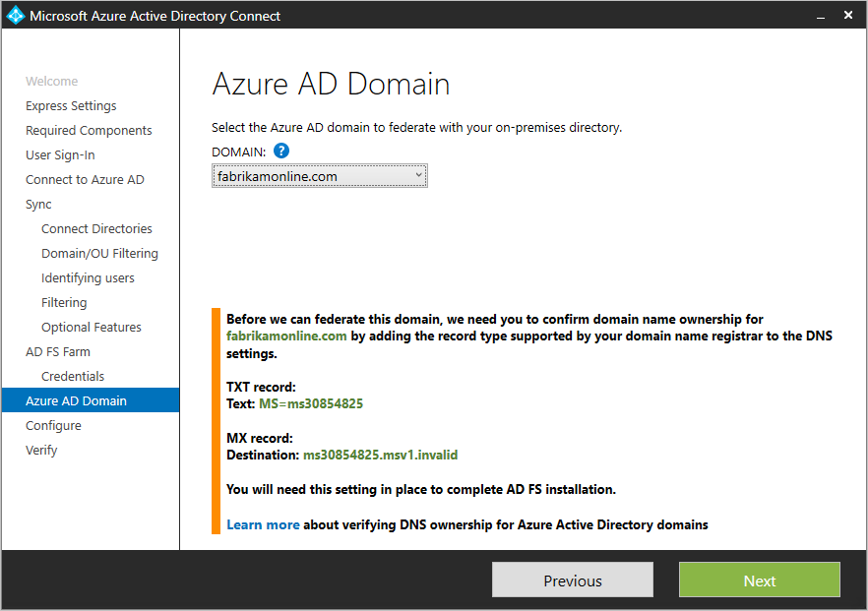Select the Configure step in sidebar
868x611 pixels.
click(53, 425)
